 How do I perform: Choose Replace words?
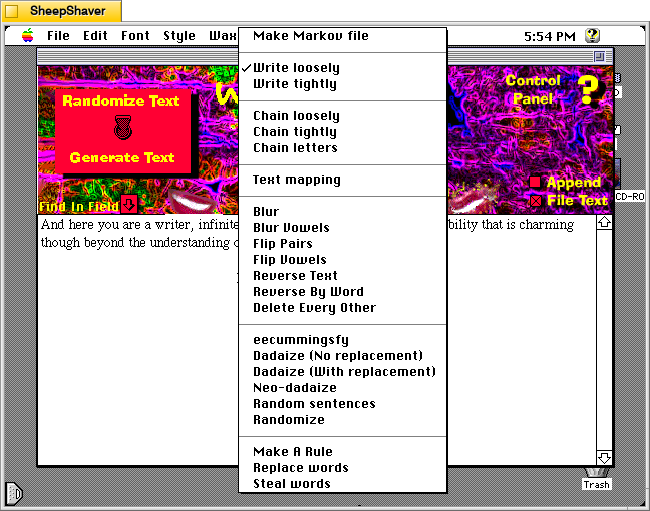pyautogui.click(x=342, y=468)
